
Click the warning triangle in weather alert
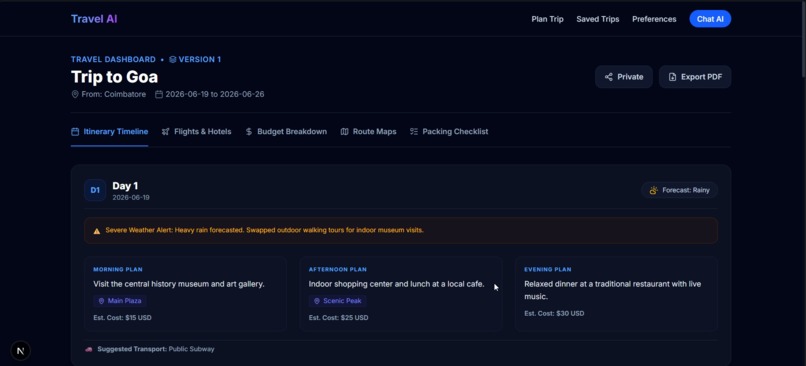[x=97, y=231]
